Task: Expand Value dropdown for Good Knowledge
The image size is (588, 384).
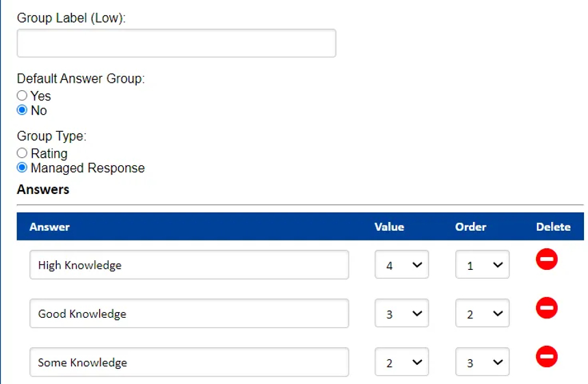Action: coord(401,314)
